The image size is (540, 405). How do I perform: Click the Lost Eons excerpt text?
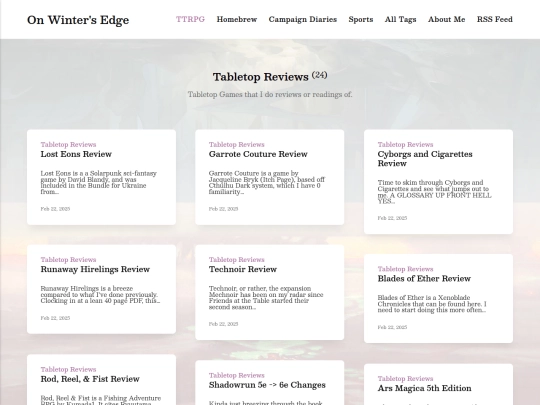[98, 183]
